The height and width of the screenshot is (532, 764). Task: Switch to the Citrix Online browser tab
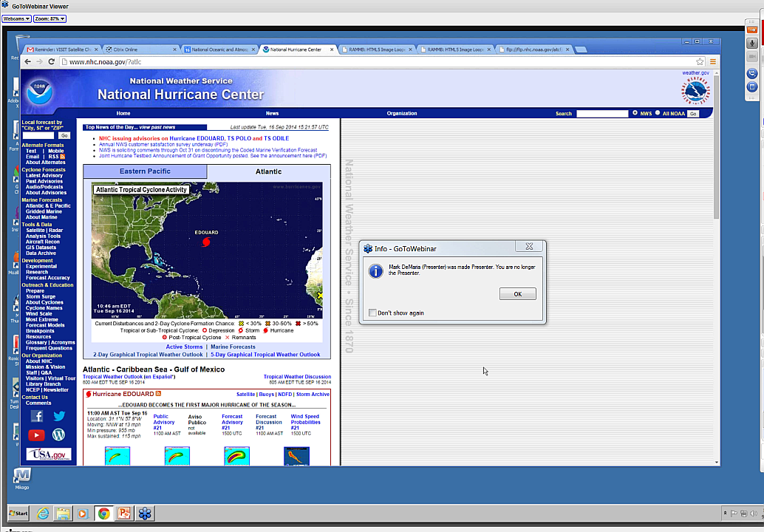pos(140,50)
